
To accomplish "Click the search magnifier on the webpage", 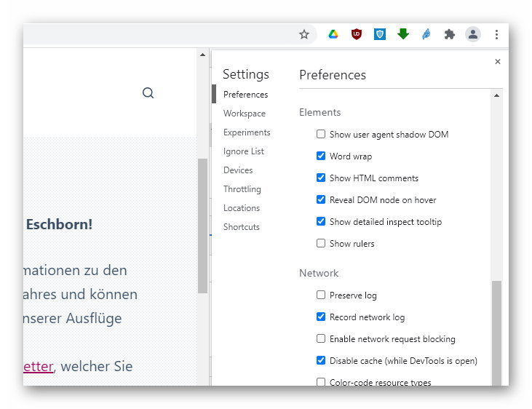I will pos(148,93).
